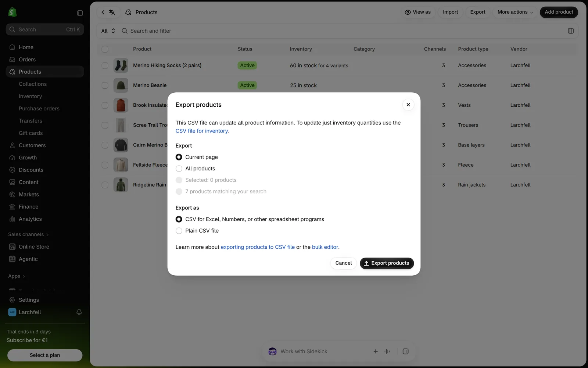This screenshot has height=368, width=588.
Task: Open notifications with the bell icon
Action: 79,312
